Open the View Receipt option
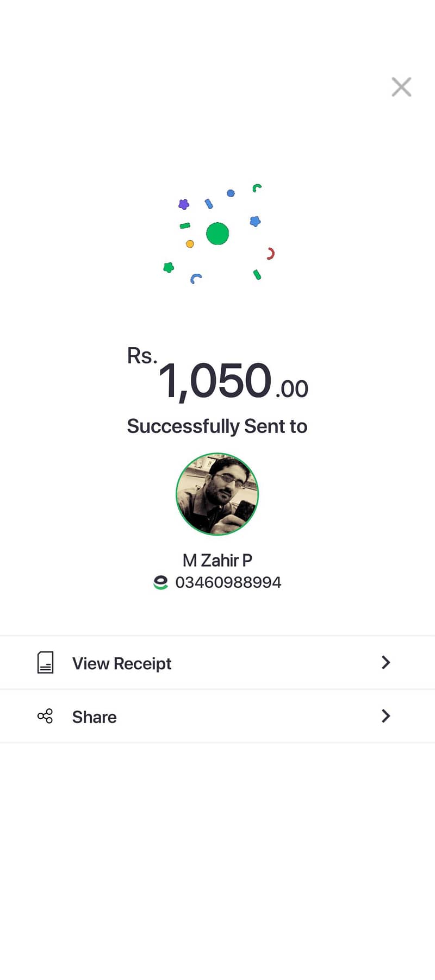This screenshot has width=435, height=980. [122, 663]
